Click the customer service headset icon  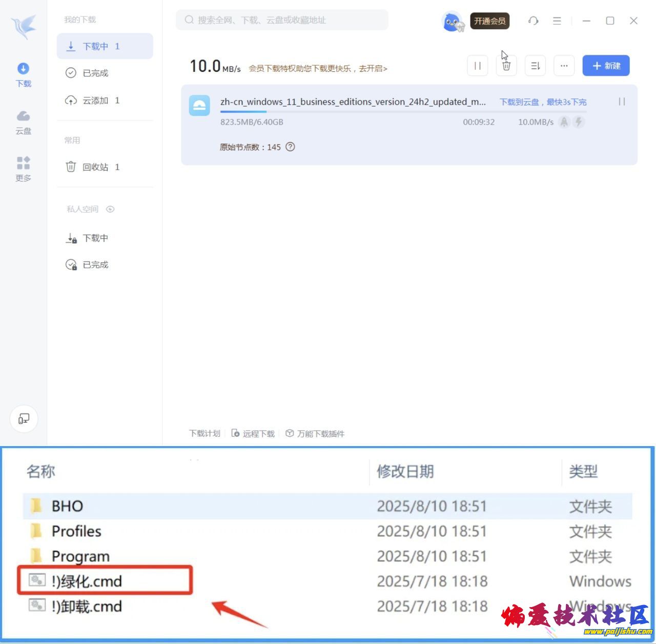tap(533, 21)
